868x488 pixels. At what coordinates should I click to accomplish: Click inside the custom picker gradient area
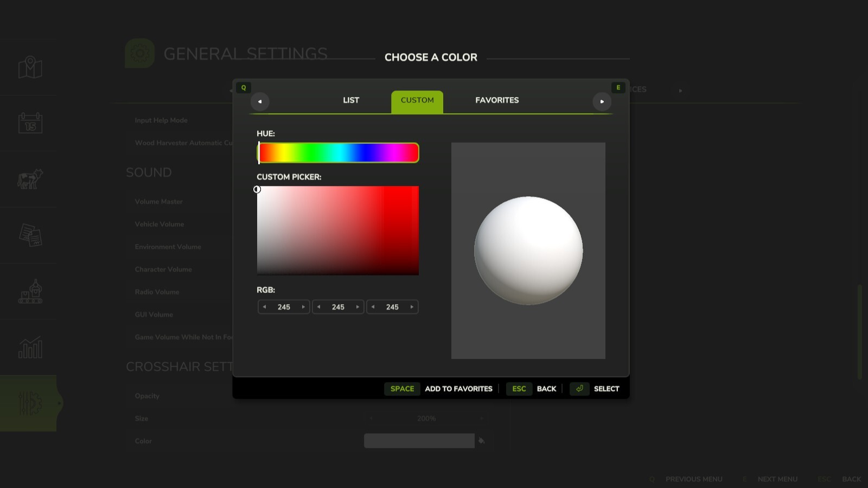coord(337,230)
